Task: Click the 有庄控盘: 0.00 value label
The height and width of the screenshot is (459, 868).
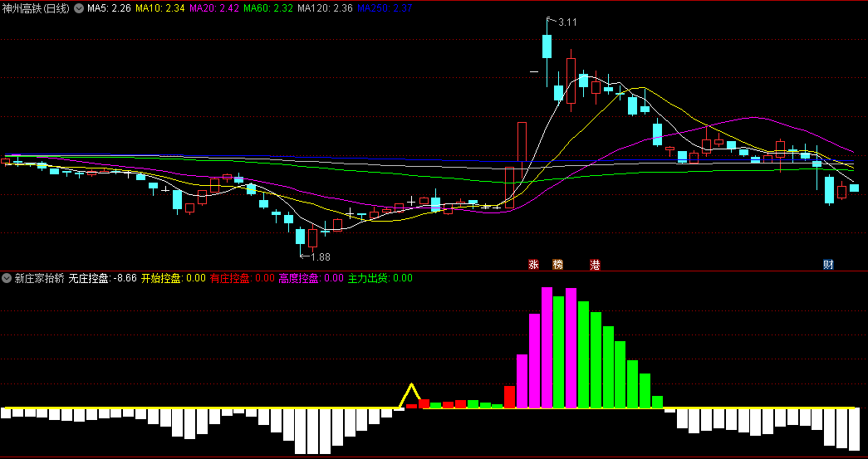Action: coord(243,278)
